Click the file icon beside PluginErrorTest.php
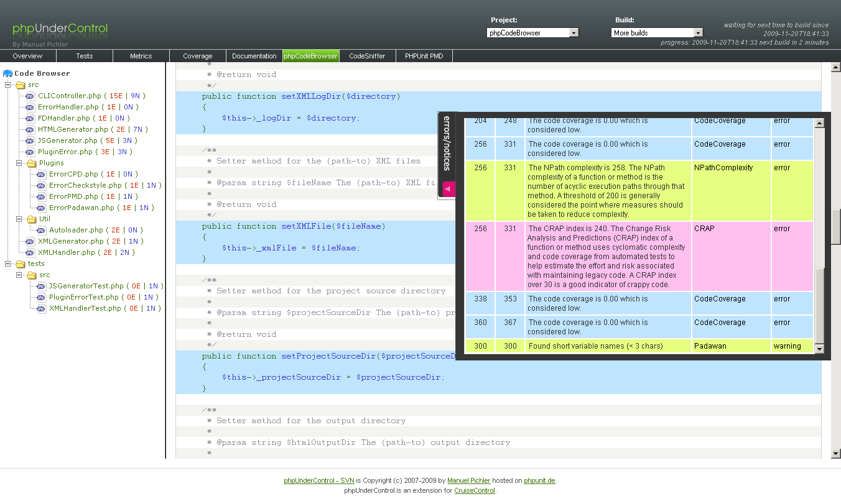 click(42, 297)
